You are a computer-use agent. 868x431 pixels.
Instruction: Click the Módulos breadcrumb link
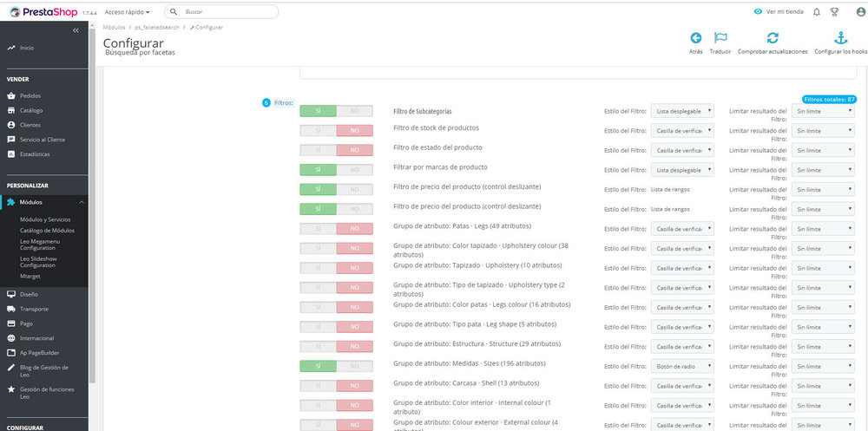(x=114, y=27)
